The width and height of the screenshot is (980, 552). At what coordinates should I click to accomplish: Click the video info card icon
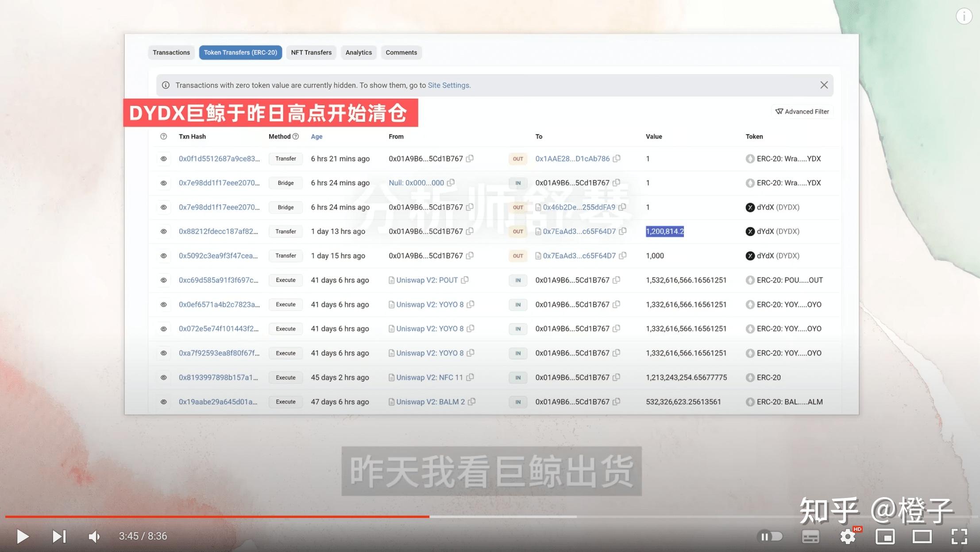(x=964, y=16)
